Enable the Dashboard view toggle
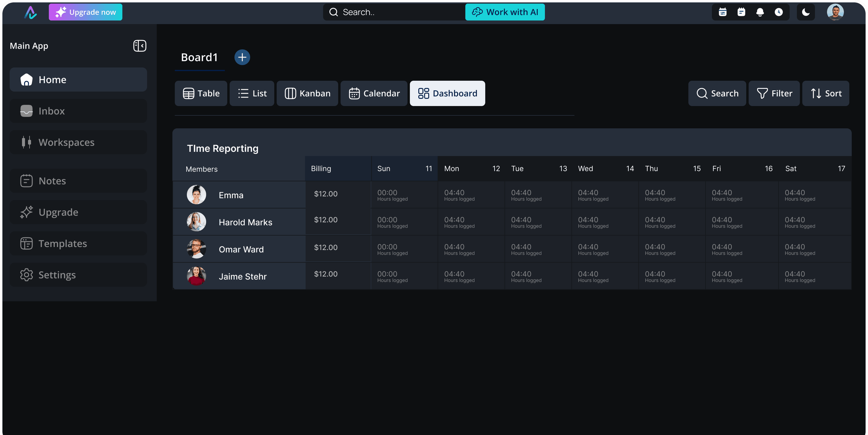This screenshot has width=868, height=435. tap(447, 93)
